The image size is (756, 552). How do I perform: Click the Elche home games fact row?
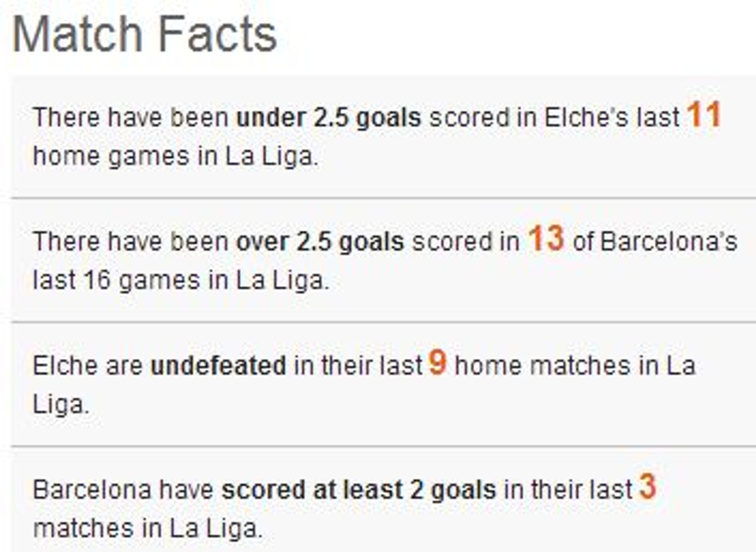click(x=383, y=137)
